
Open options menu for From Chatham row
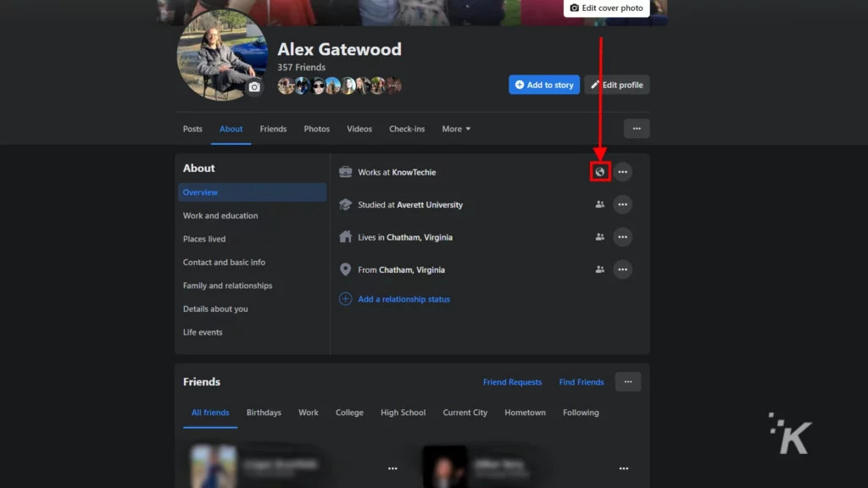(x=622, y=269)
